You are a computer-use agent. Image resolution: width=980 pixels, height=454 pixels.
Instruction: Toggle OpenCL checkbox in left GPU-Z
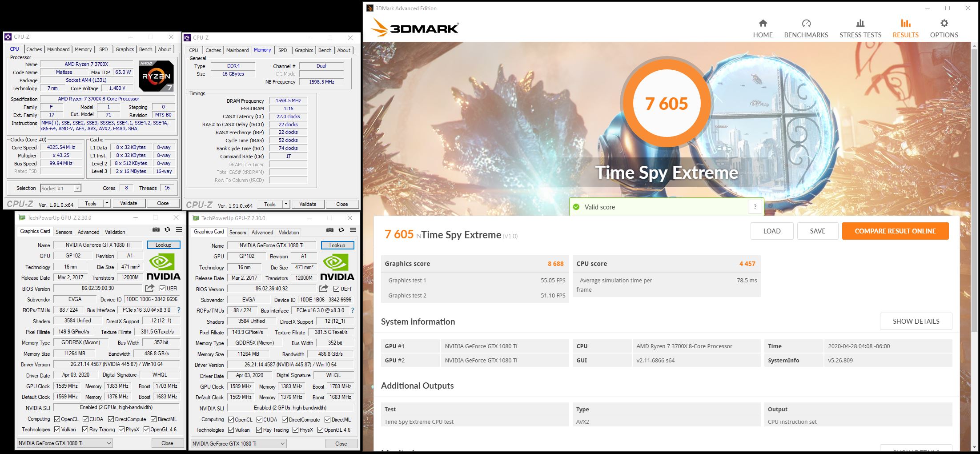(x=57, y=419)
